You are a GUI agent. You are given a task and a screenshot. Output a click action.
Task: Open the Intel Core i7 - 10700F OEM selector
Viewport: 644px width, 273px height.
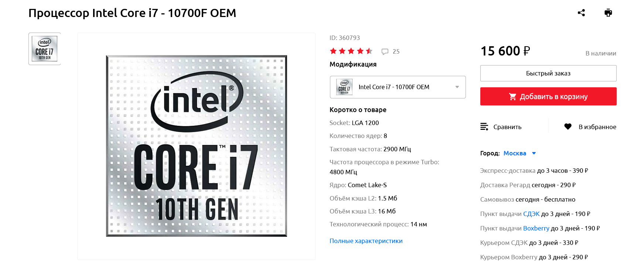[398, 87]
